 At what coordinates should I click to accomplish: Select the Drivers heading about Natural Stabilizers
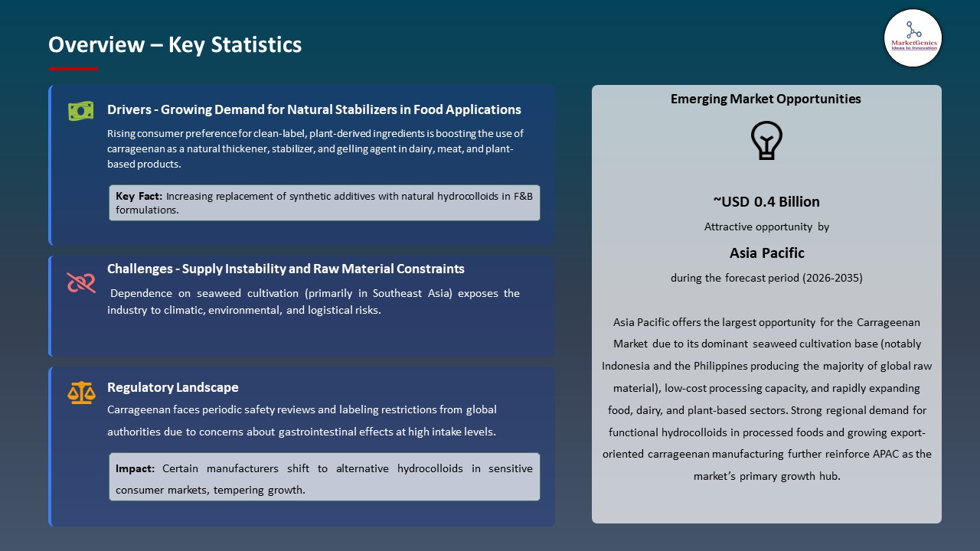tap(314, 109)
